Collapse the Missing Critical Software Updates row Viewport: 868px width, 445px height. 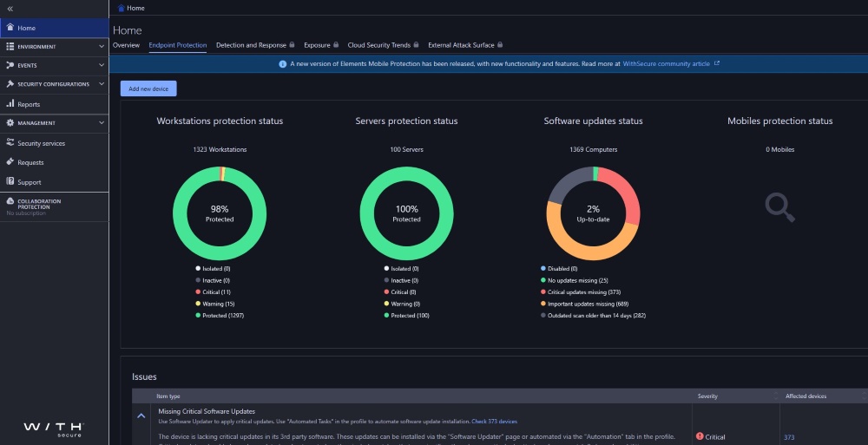coord(141,416)
